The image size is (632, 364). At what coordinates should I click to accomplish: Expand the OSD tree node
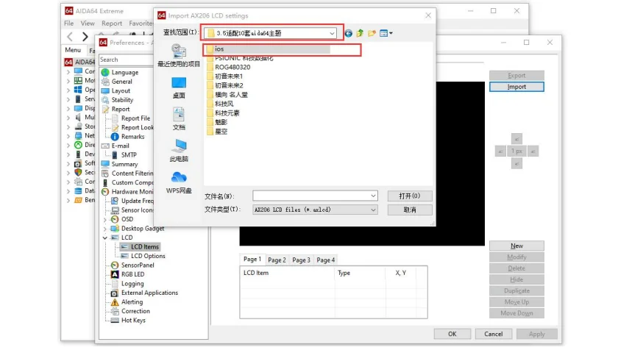tap(105, 219)
